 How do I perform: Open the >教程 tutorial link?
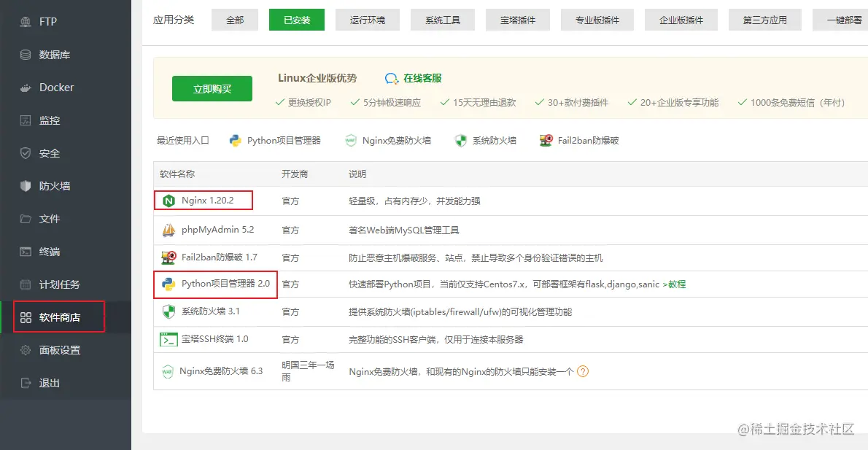tap(674, 284)
